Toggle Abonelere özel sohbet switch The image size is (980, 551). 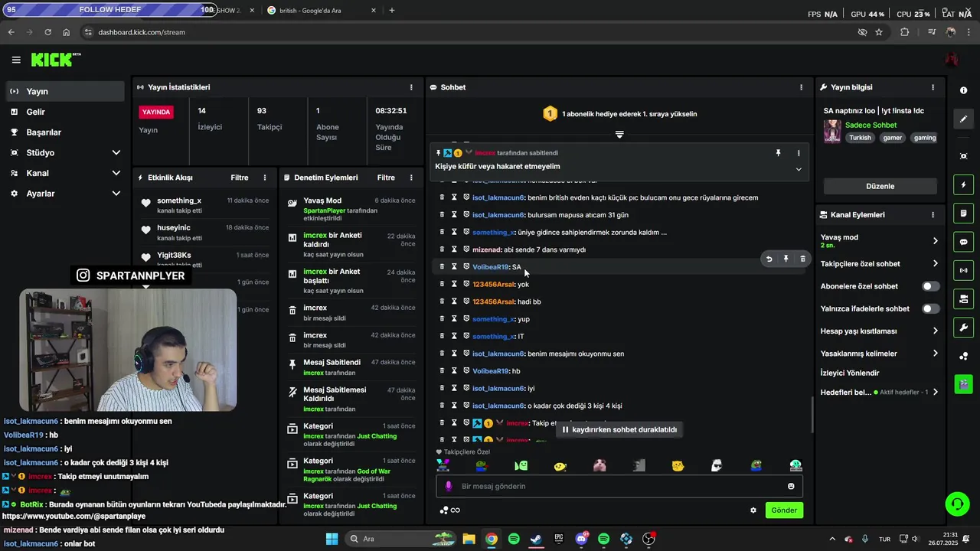[930, 286]
